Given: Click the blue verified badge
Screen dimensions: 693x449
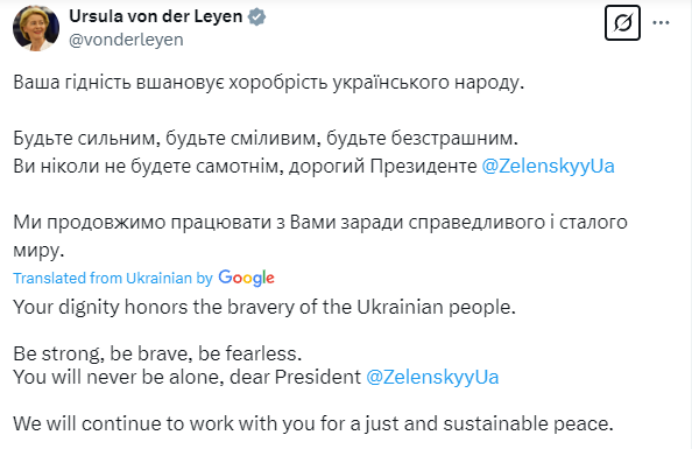Looking at the screenshot, I should pyautogui.click(x=257, y=17).
